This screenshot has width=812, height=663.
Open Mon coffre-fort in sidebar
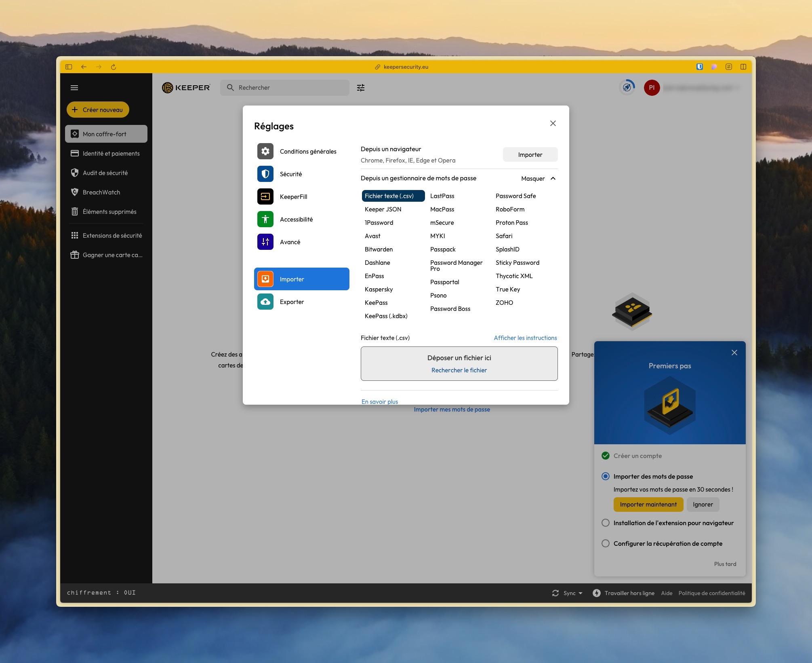(x=106, y=134)
